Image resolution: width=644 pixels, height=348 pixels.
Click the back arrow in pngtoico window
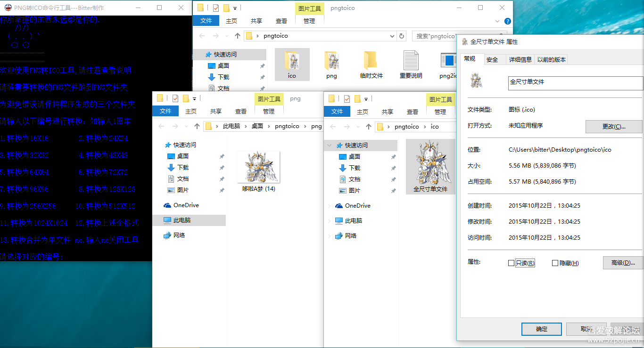pyautogui.click(x=202, y=36)
